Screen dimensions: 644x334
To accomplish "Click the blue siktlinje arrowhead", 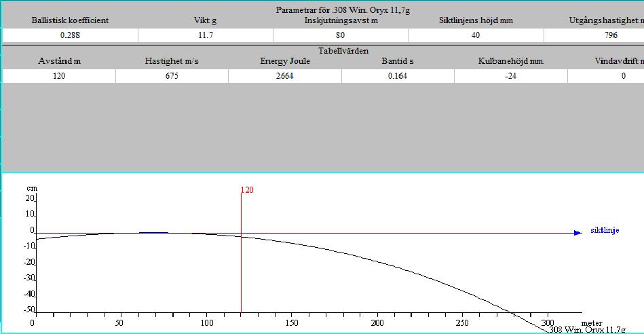I will click(577, 233).
